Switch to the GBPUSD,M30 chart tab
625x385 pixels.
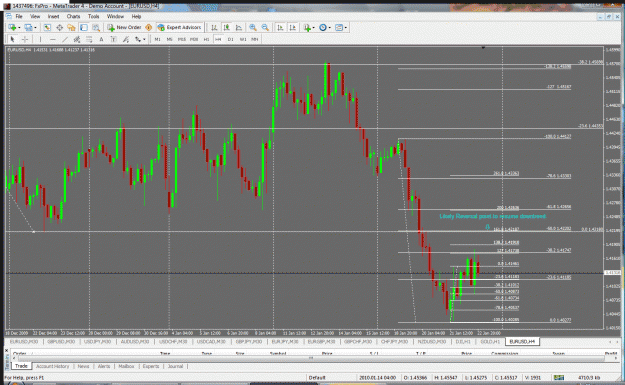pyautogui.click(x=61, y=342)
